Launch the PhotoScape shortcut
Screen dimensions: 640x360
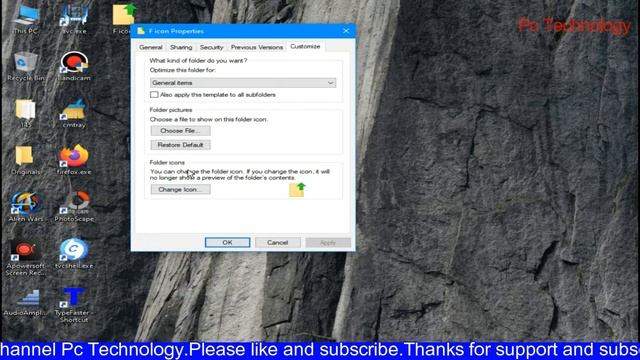(x=74, y=207)
